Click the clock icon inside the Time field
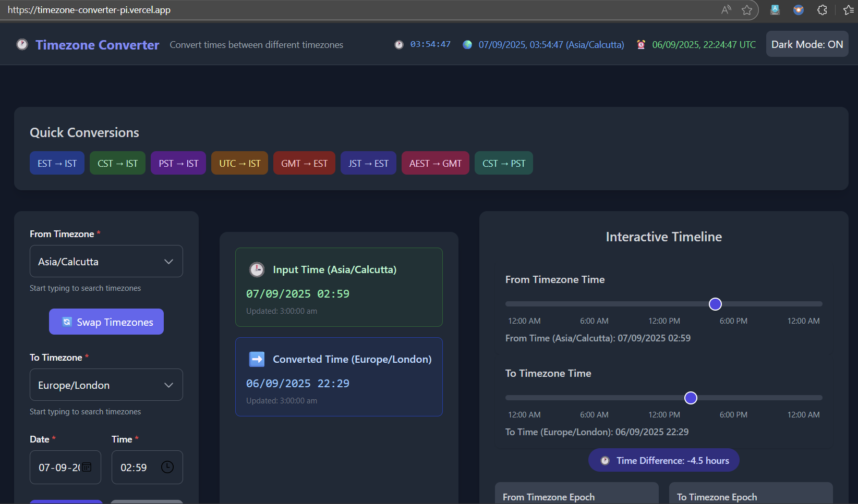Image resolution: width=858 pixels, height=504 pixels. coord(167,467)
